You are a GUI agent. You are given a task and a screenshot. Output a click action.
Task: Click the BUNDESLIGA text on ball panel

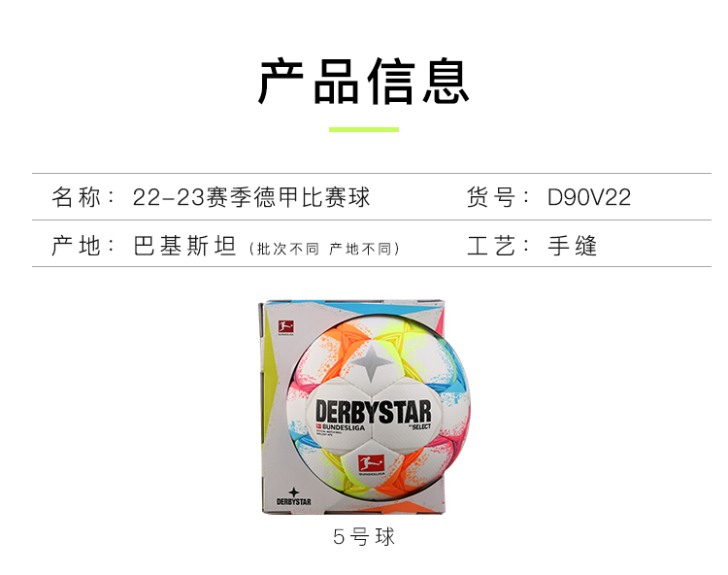[x=341, y=427]
